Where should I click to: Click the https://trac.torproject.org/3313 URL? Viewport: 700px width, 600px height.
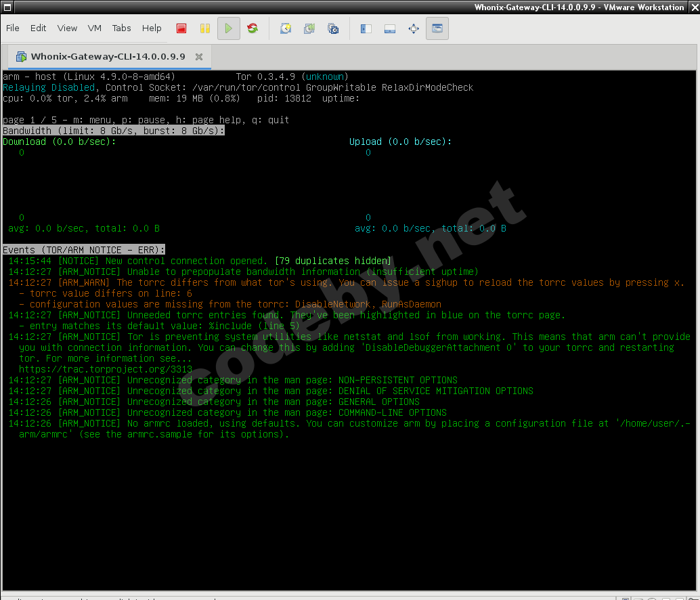click(106, 369)
